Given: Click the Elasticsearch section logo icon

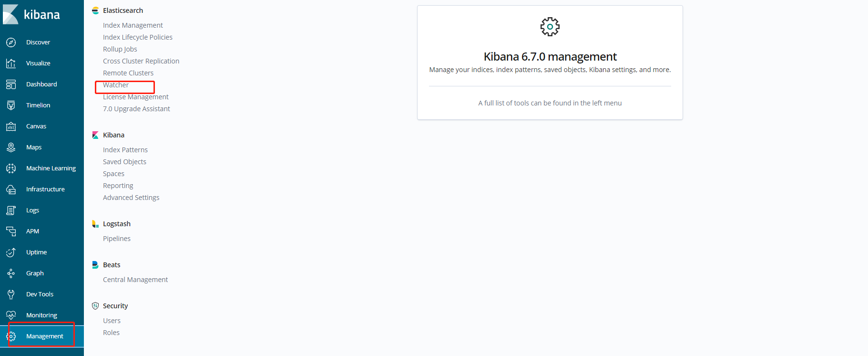Looking at the screenshot, I should pyautogui.click(x=95, y=10).
